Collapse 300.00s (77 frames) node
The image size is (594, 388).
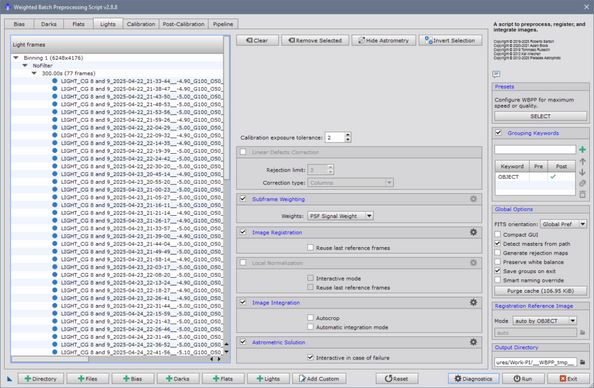pos(34,73)
